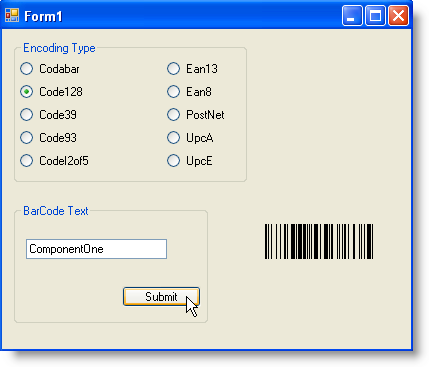This screenshot has width=429, height=367.
Task: Click the Encoding Type group label
Action: coord(59,48)
